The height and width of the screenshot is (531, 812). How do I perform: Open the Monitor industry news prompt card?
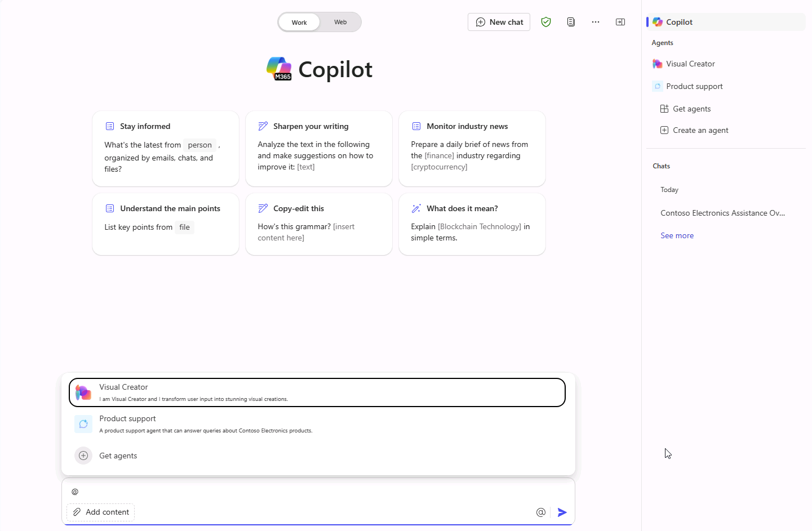472,149
